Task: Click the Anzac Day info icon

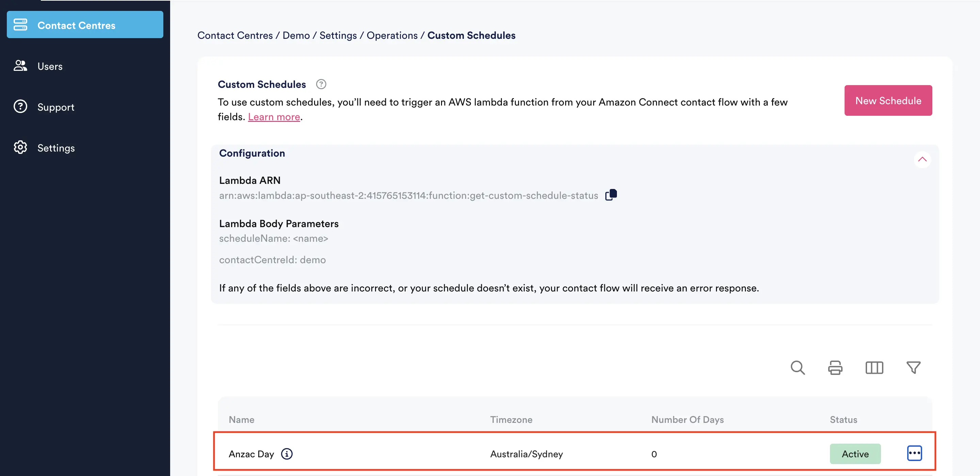Action: (287, 454)
